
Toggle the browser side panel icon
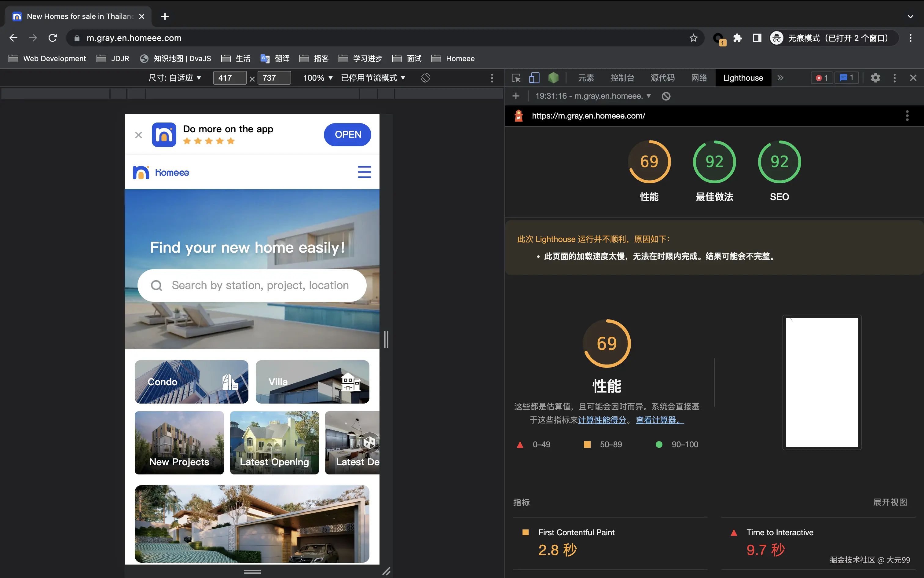coord(757,38)
